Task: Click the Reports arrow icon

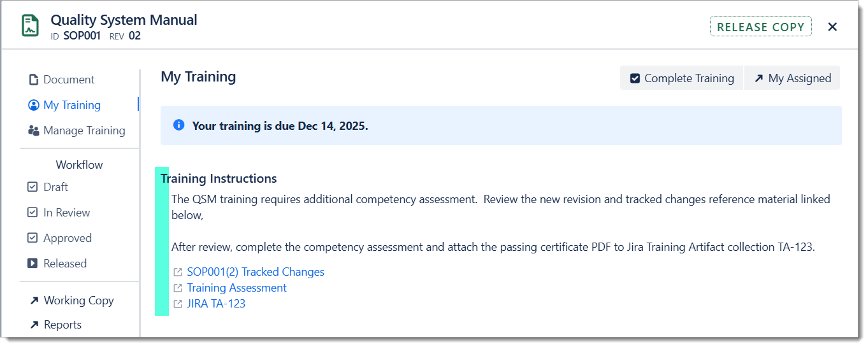Action: point(34,325)
